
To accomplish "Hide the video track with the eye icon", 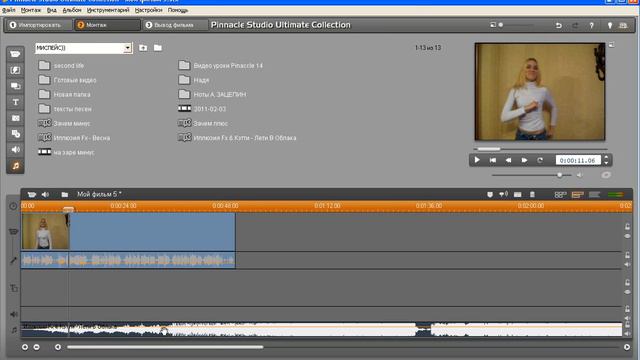I will pos(627,236).
